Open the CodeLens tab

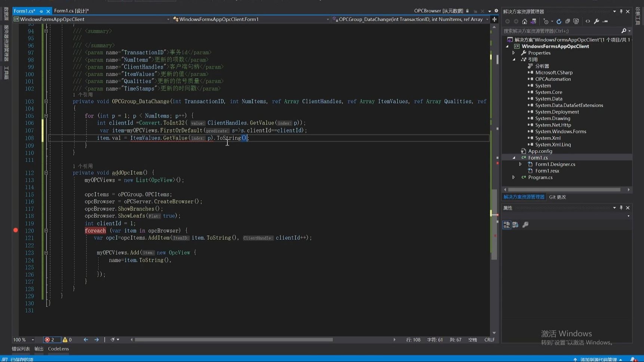point(58,349)
